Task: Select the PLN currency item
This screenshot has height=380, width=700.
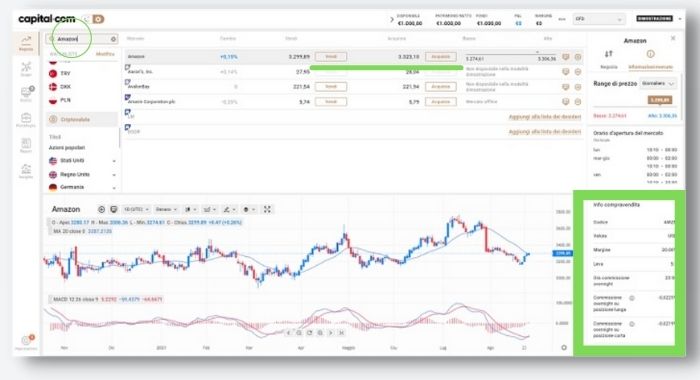Action: [x=60, y=100]
